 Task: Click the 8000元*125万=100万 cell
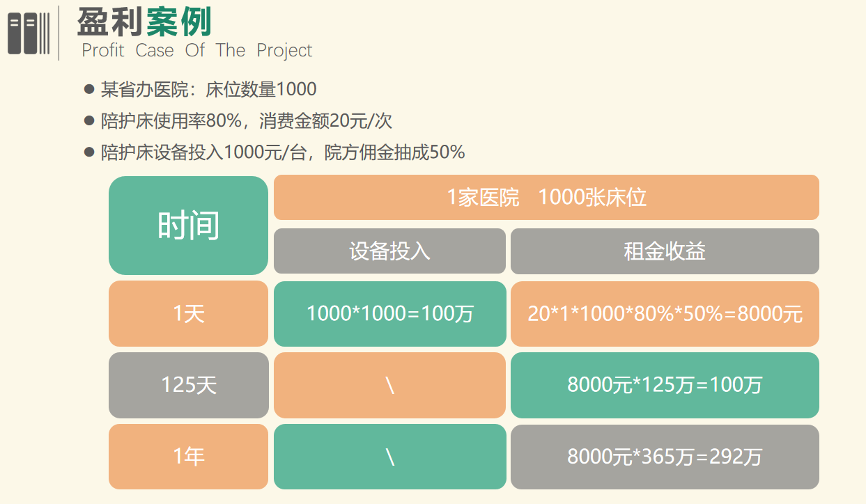coord(665,385)
